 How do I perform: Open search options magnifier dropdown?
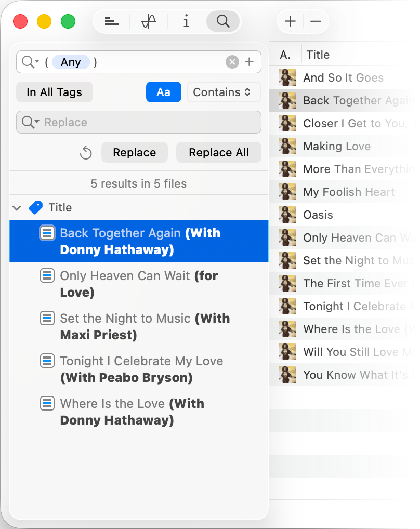tap(31, 62)
